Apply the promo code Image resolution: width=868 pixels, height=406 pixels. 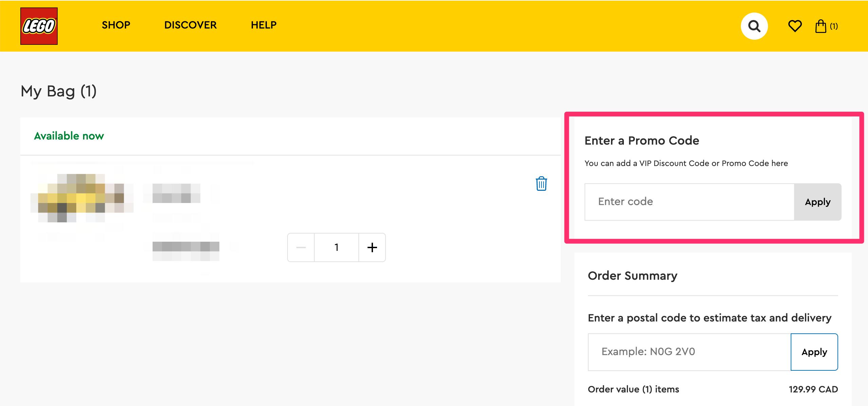[x=817, y=202]
